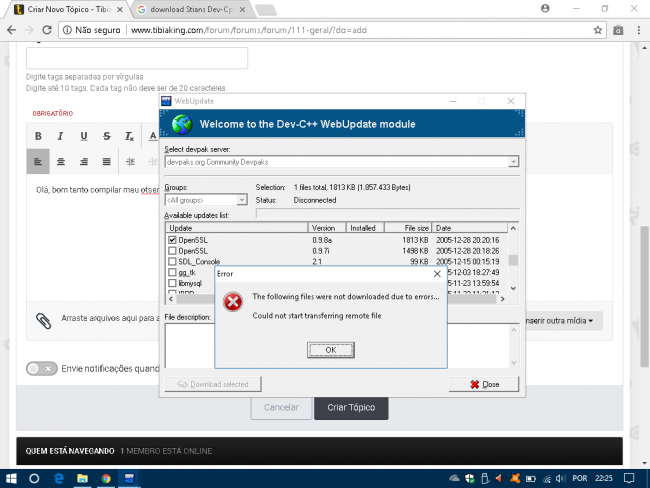Open the network Wi-Fi tray icon

click(546, 479)
